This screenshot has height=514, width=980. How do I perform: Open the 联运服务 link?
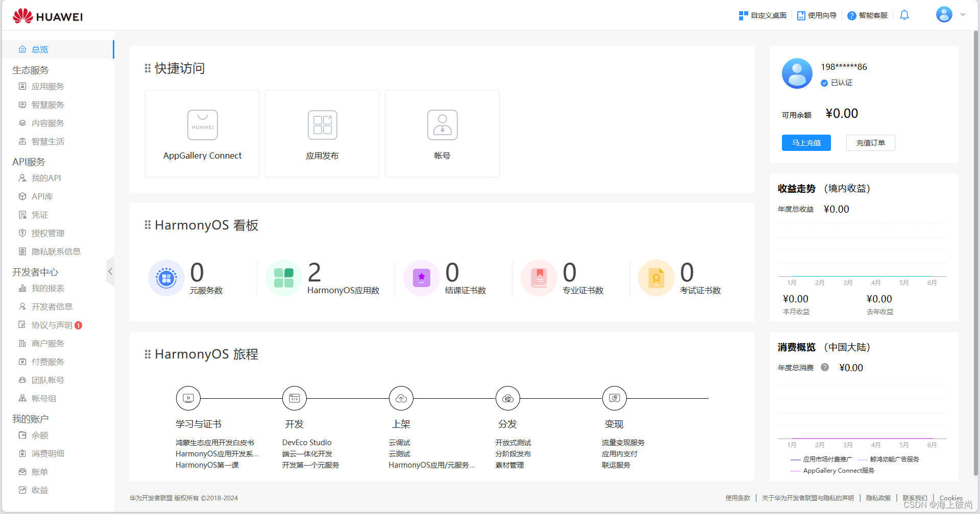click(616, 465)
